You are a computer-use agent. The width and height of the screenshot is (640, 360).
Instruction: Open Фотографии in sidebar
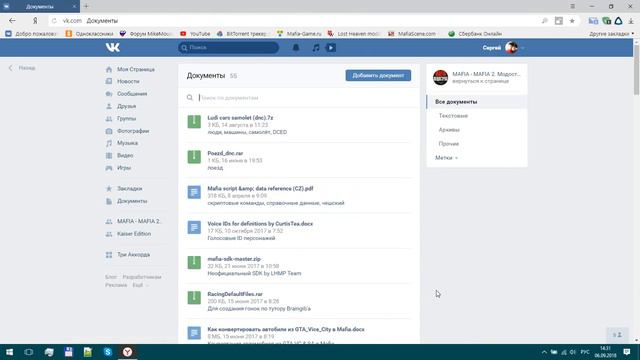(133, 131)
